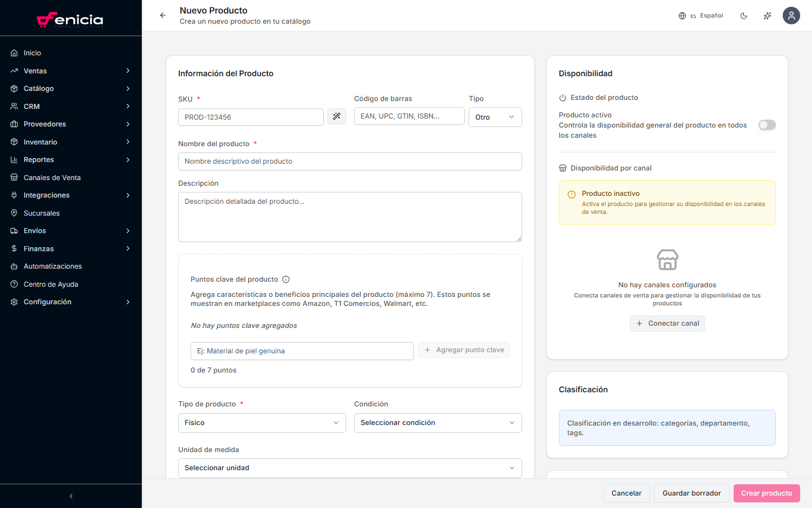This screenshot has width=812, height=508.
Task: Open the Seleccionar unidad dropdown
Action: pos(350,468)
